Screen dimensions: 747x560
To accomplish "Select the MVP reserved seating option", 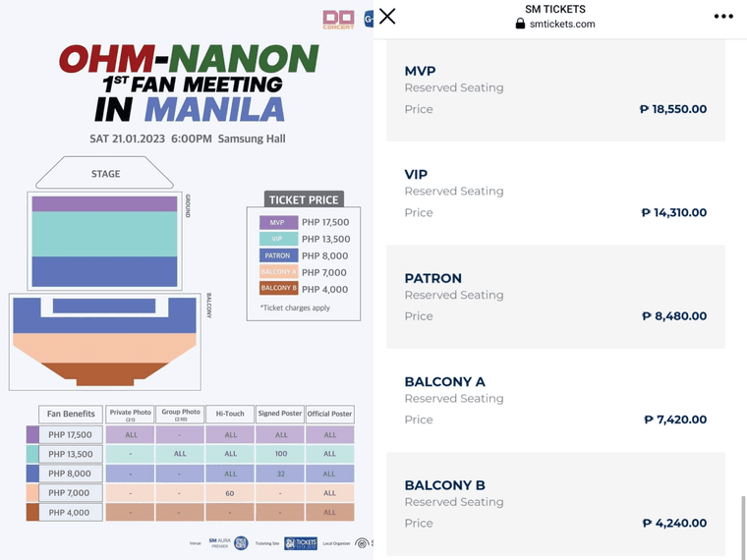I will click(555, 90).
